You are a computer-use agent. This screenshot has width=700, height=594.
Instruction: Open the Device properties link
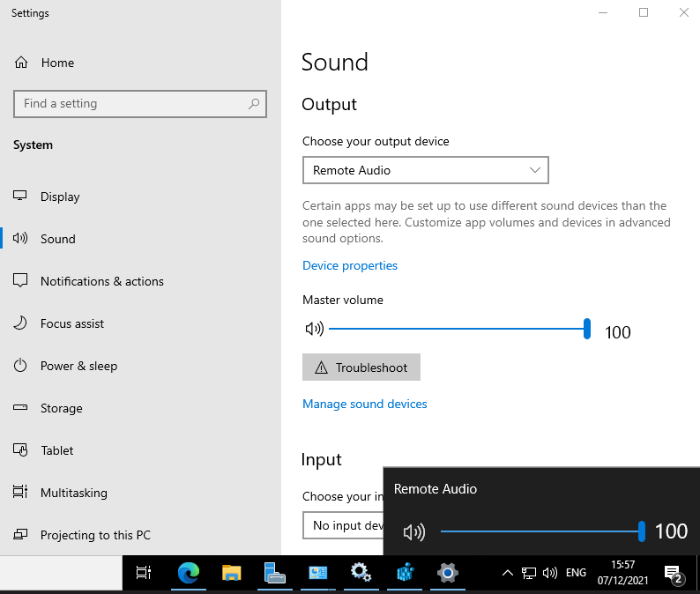point(350,265)
